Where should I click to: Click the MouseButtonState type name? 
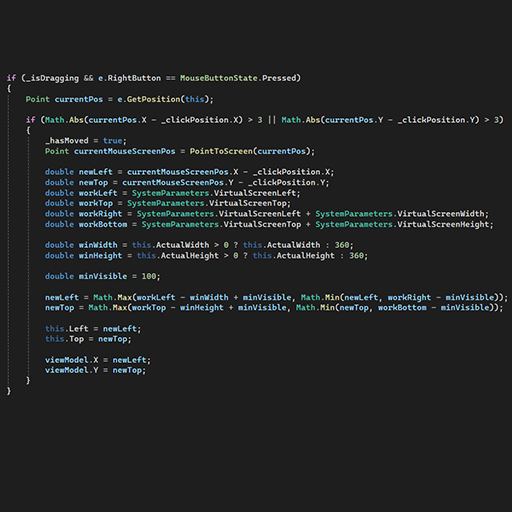[x=219, y=78]
